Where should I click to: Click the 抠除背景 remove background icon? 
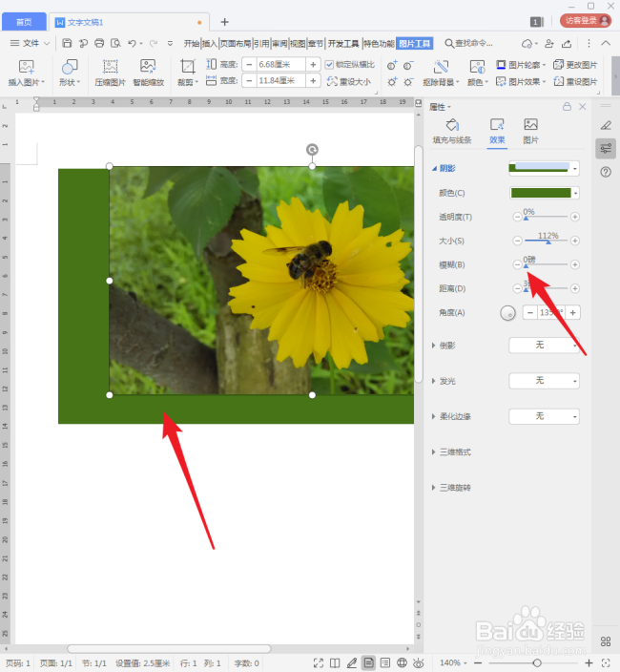pyautogui.click(x=441, y=73)
